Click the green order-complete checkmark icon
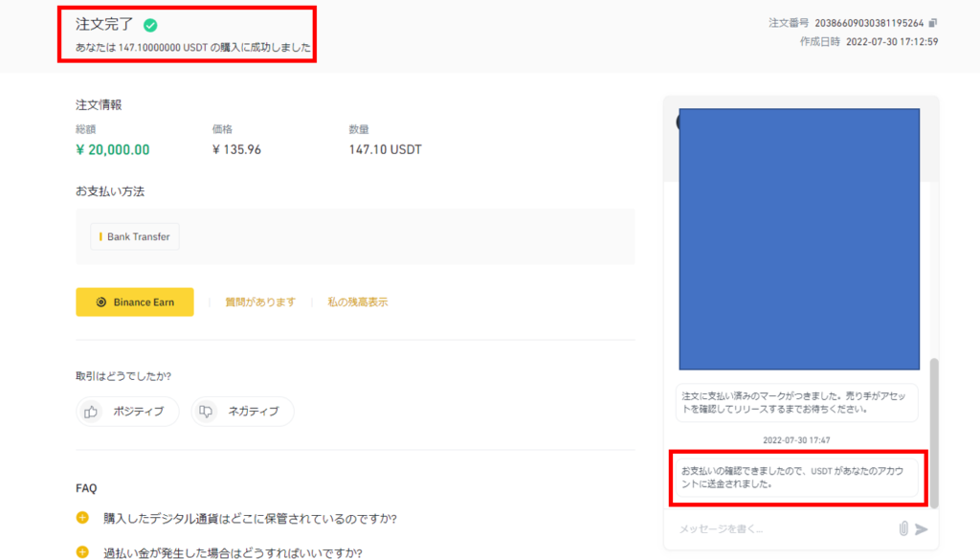 150,26
